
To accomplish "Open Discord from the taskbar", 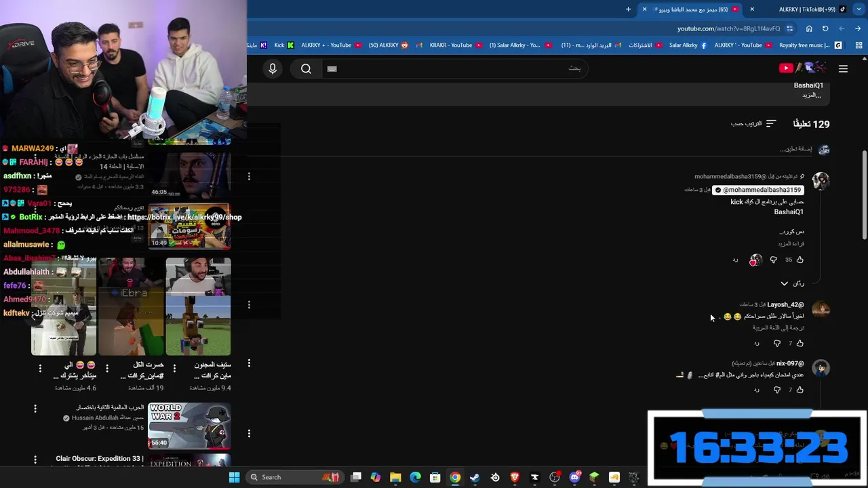I will pyautogui.click(x=574, y=477).
